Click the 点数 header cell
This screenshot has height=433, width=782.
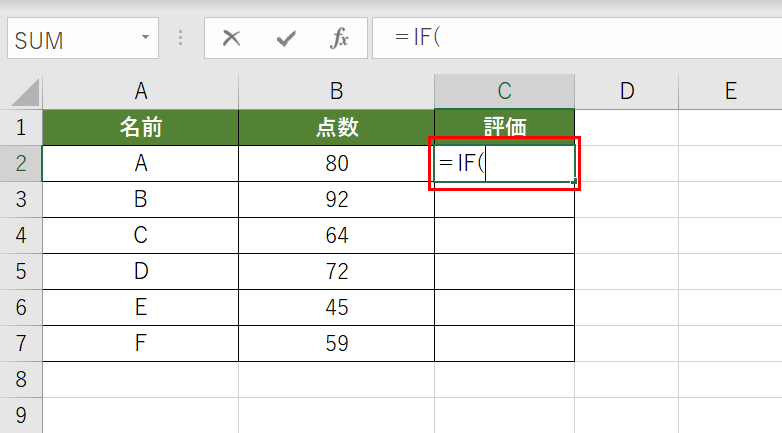pos(337,127)
